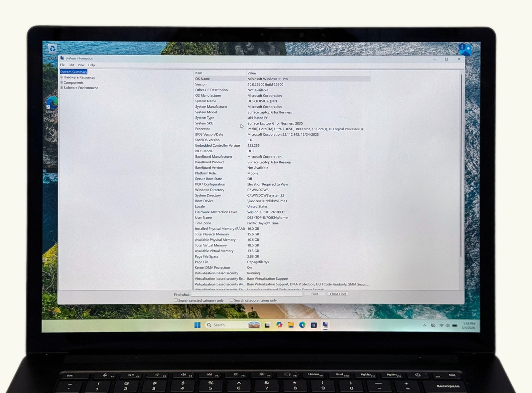The image size is (532, 393).
Task: Click the SMBIOS Version value '3.6'
Action: click(250, 140)
